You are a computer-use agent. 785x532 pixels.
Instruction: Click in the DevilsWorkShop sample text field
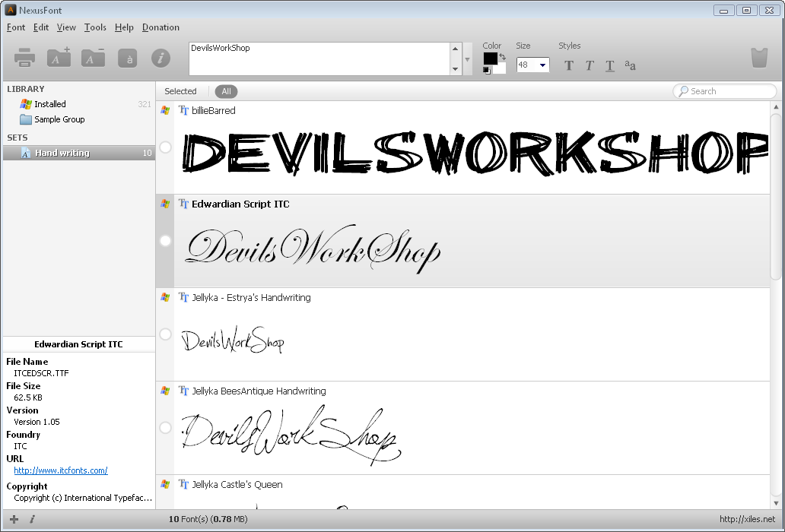click(319, 59)
